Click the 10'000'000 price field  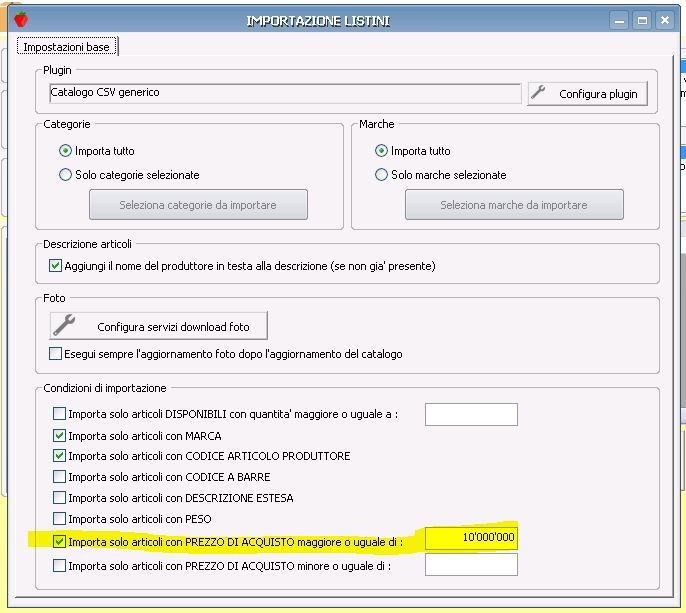471,538
